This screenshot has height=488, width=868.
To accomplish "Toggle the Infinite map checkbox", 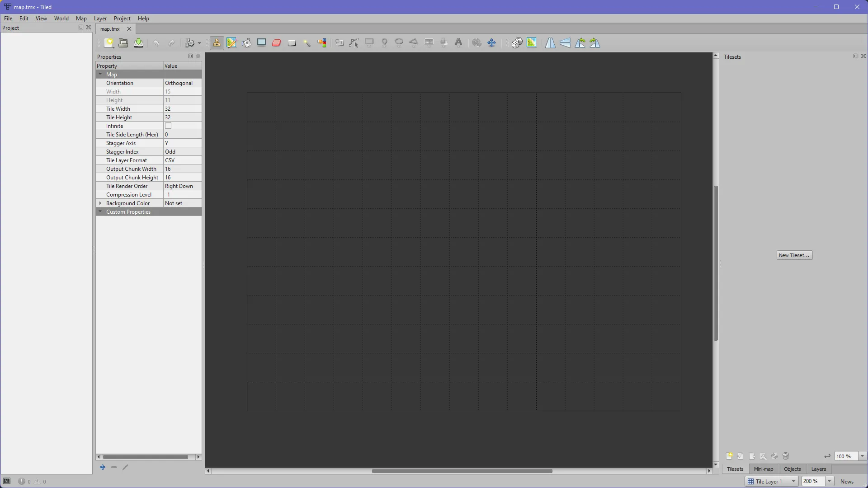I will pos(168,126).
